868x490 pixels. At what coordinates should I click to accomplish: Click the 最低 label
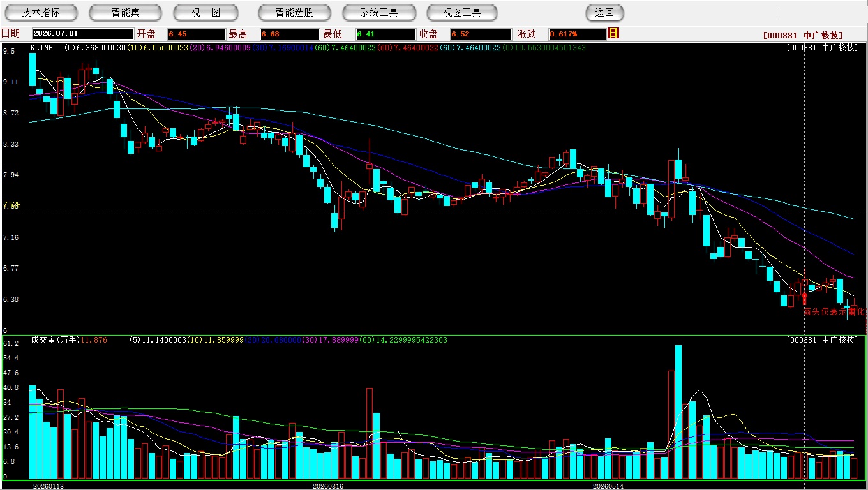point(333,34)
